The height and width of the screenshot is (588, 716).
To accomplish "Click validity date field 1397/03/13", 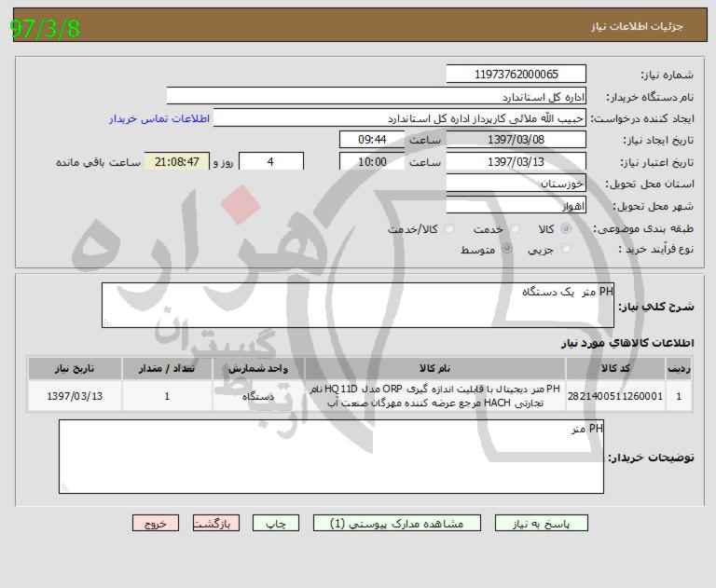I will click(516, 161).
